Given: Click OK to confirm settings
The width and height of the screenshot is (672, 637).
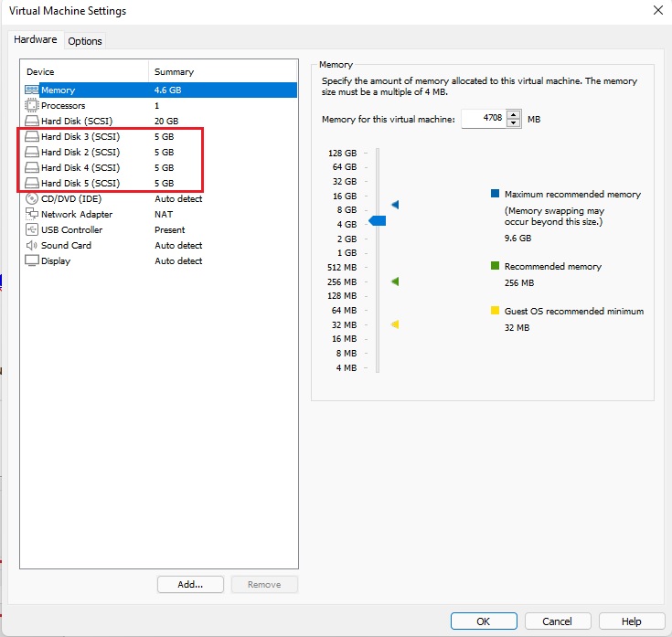Looking at the screenshot, I should (484, 621).
